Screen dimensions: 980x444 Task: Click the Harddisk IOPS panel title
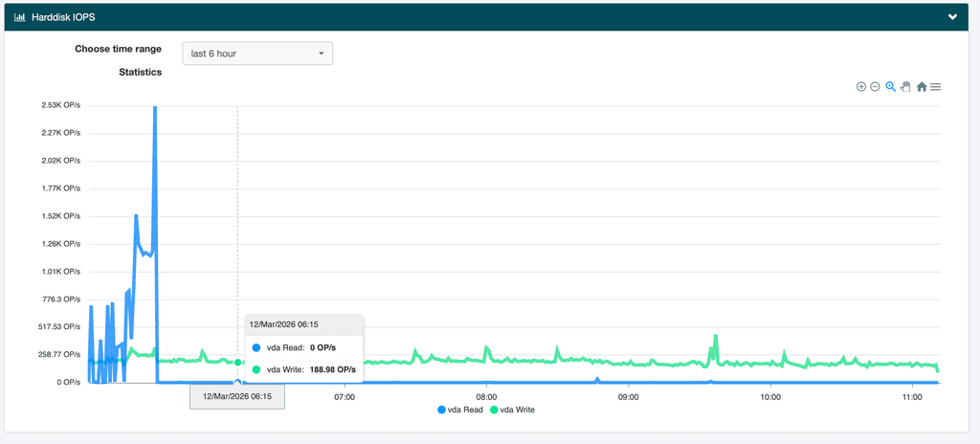click(x=63, y=17)
